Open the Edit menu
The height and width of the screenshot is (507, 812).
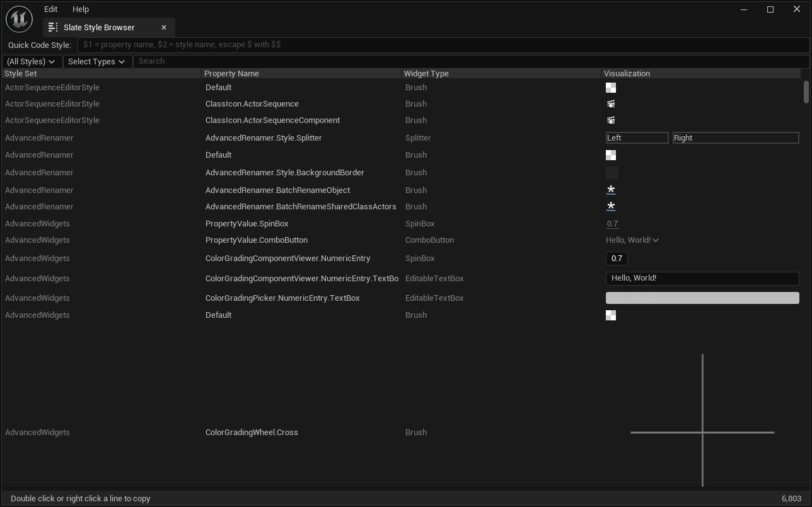[x=51, y=9]
